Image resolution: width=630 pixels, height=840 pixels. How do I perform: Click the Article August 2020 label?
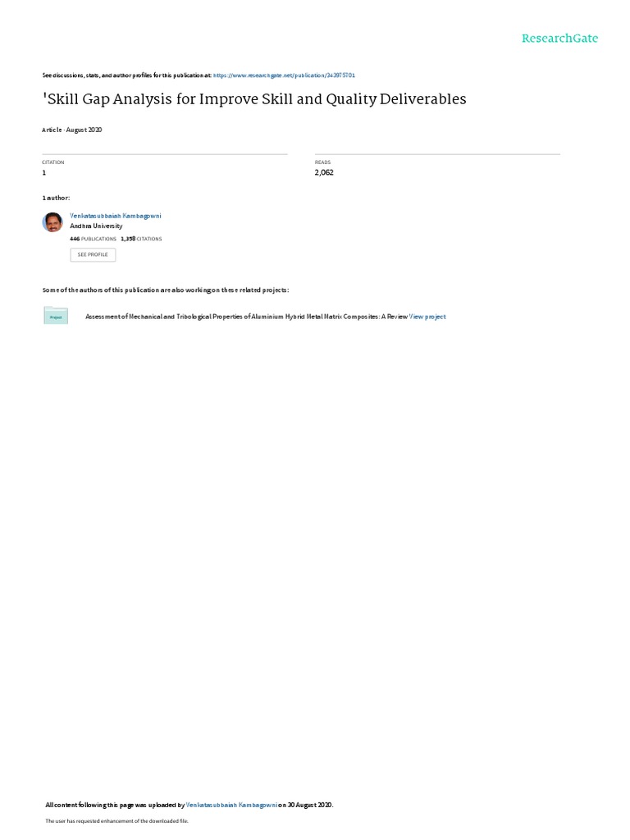[x=72, y=130]
